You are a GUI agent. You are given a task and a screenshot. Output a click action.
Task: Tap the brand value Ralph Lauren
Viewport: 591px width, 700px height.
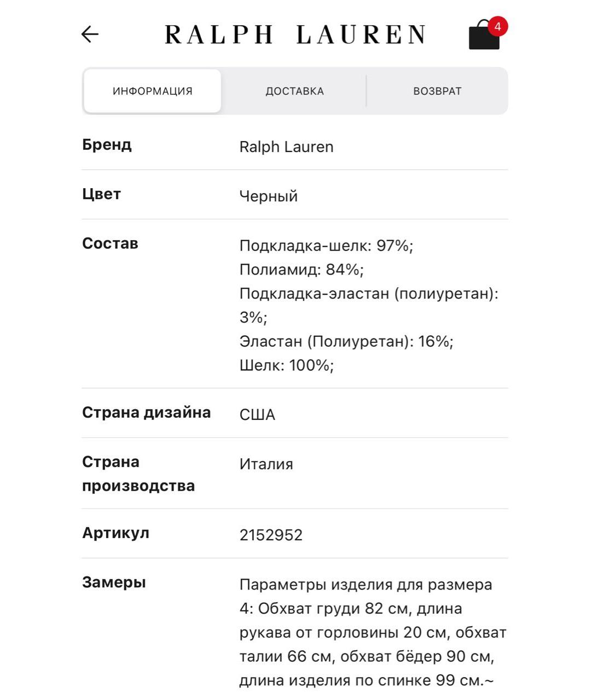tap(286, 147)
